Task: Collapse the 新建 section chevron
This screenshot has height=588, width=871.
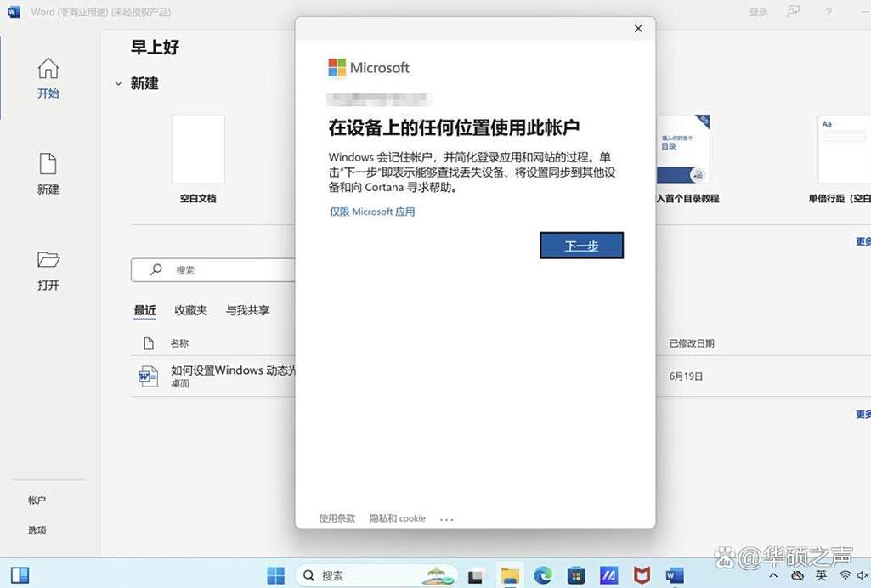Action: click(118, 83)
